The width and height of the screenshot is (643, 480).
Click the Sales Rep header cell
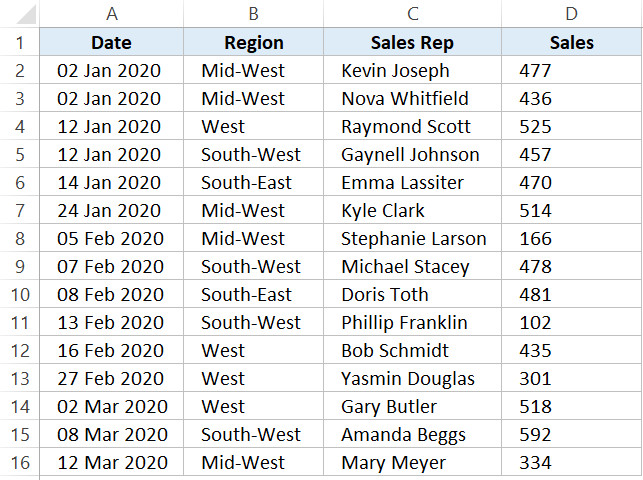[412, 43]
